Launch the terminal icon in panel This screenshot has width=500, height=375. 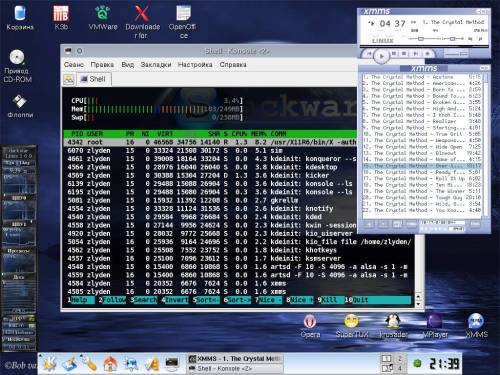[172, 363]
